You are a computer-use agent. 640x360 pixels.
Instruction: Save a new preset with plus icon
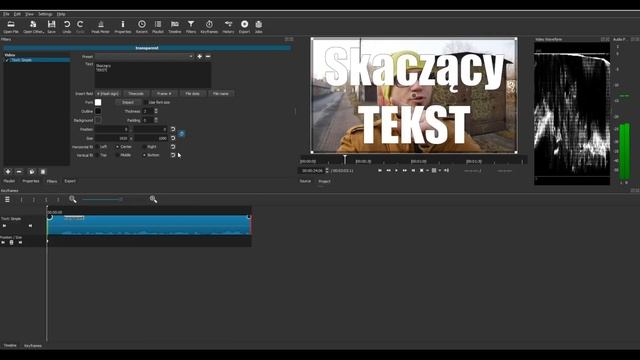pyautogui.click(x=200, y=56)
